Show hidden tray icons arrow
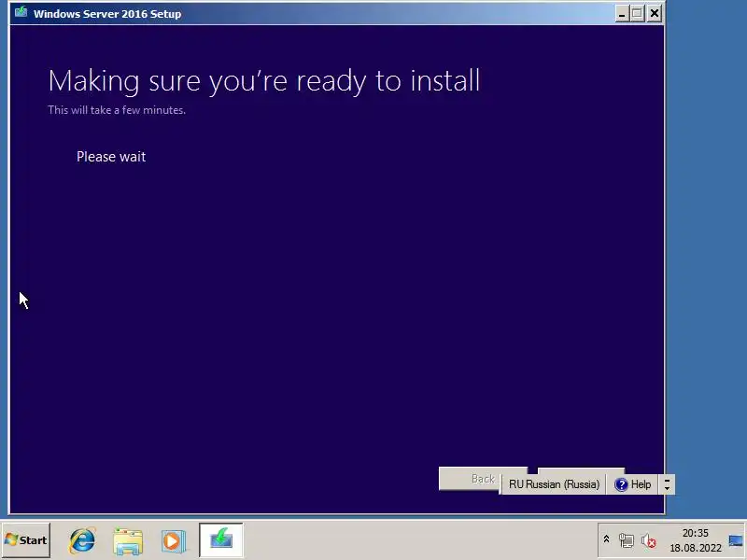Viewport: 747px width, 560px height. tap(606, 539)
